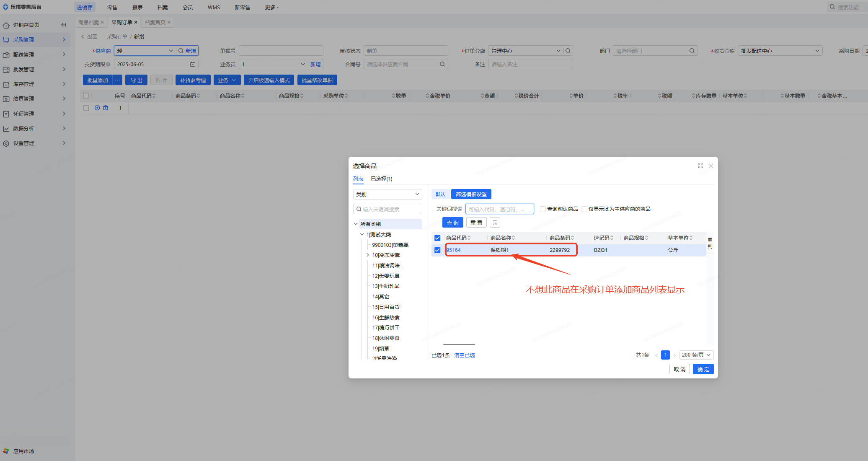Collapse the sidebar using the arrow icon
The image size is (868, 461).
(64, 25)
